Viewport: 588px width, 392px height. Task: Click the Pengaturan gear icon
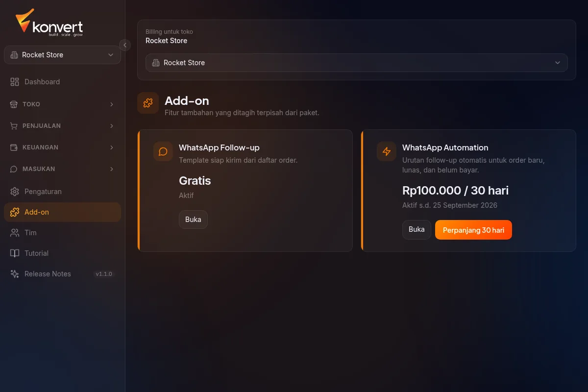pyautogui.click(x=15, y=192)
